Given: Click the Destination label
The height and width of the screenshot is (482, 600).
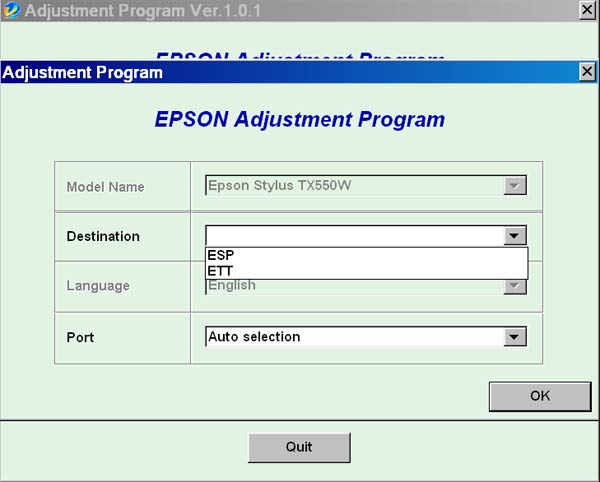Looking at the screenshot, I should [103, 236].
